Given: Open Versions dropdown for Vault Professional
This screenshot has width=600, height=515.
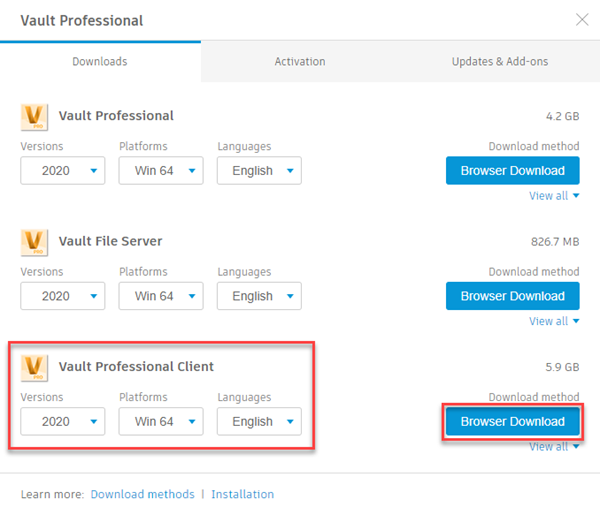Looking at the screenshot, I should tap(63, 171).
